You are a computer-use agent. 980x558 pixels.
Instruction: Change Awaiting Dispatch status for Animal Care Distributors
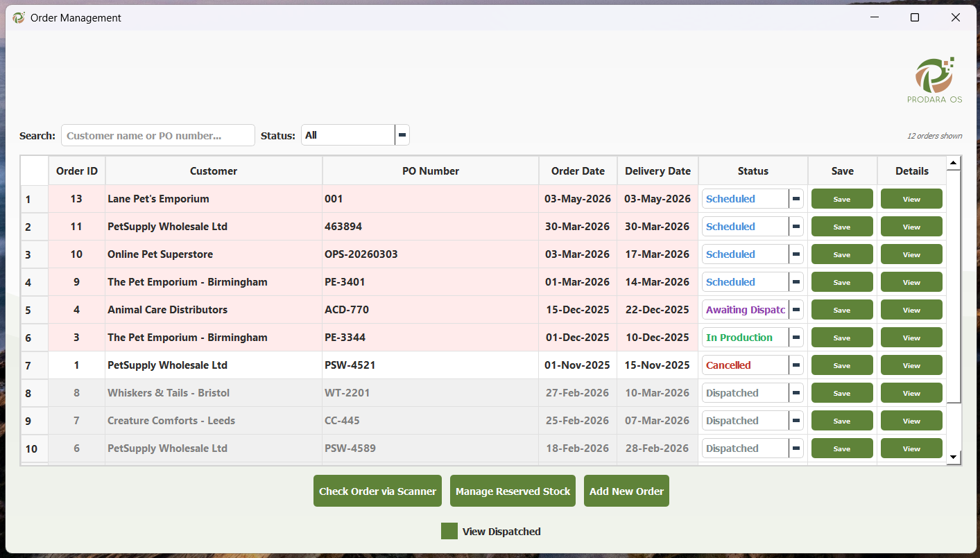pos(753,310)
